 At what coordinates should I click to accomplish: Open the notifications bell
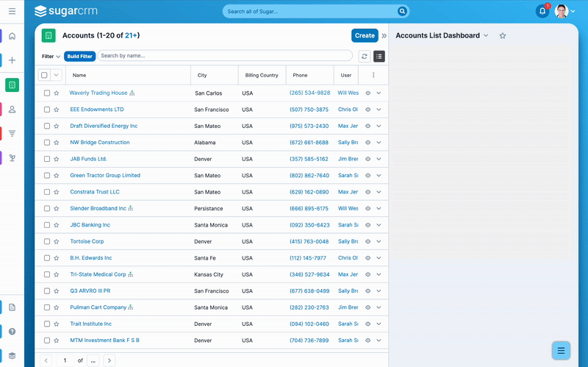(x=542, y=11)
